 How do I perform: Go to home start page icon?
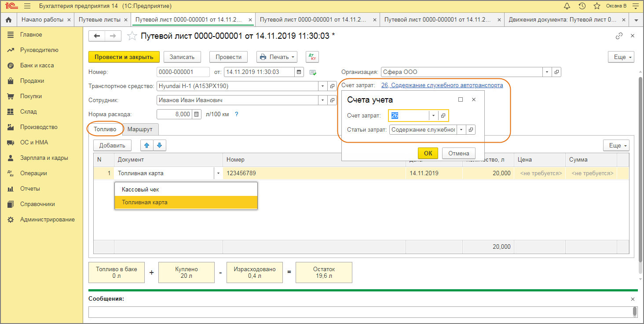click(x=8, y=20)
